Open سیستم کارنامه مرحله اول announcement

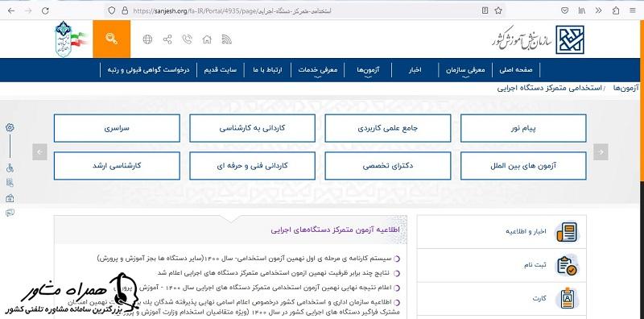pos(245,259)
